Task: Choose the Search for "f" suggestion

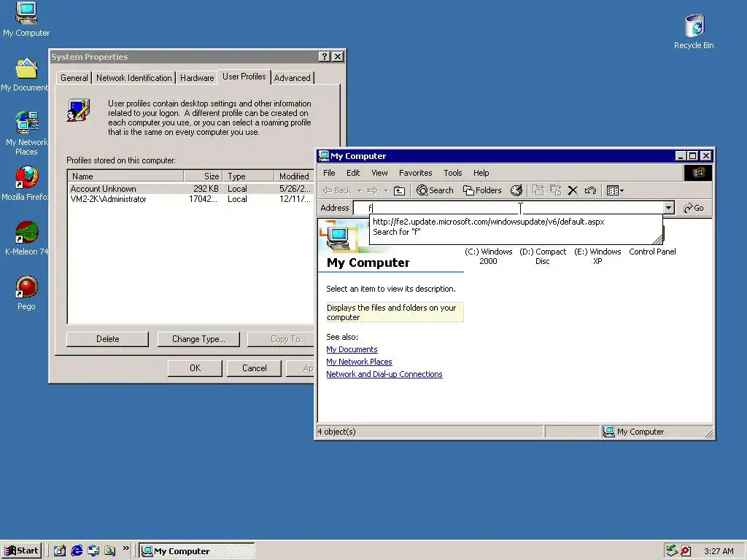Action: point(396,232)
